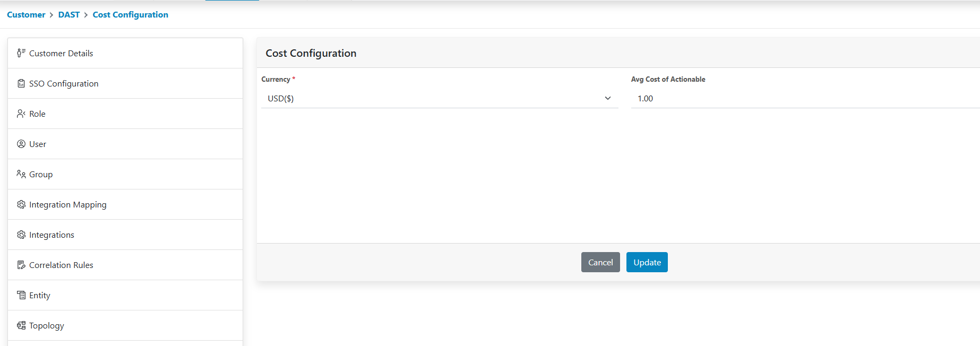The image size is (980, 346).
Task: Click the Customer Details sidebar icon
Action: [21, 53]
